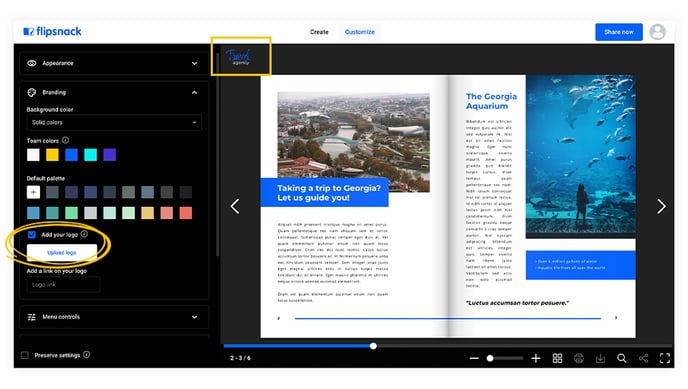Screen dimensions: 688x389
Task: Click the Share now button
Action: [x=619, y=32]
